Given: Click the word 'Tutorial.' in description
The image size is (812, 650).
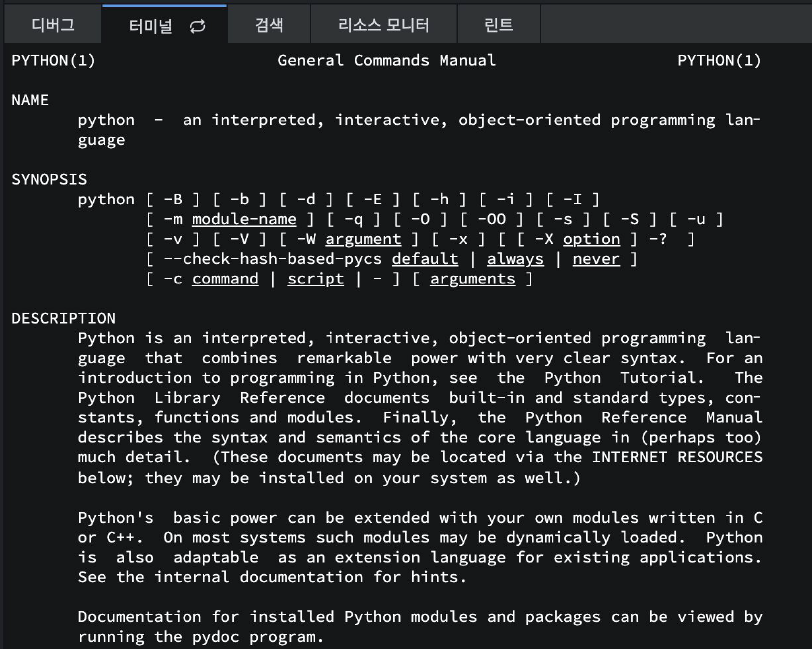Looking at the screenshot, I should (x=662, y=378).
